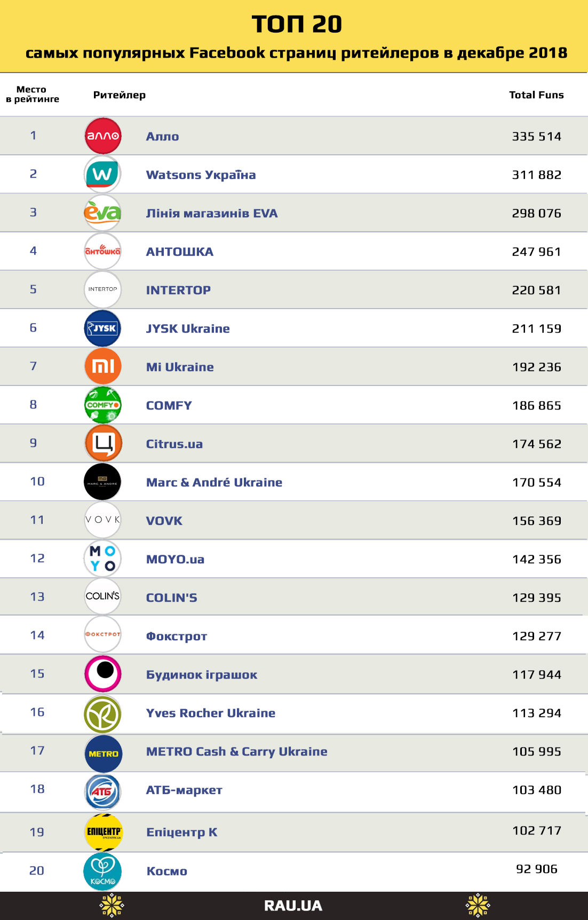Click the red Алло logo icon
Image resolution: width=588 pixels, height=920 pixels.
click(103, 136)
